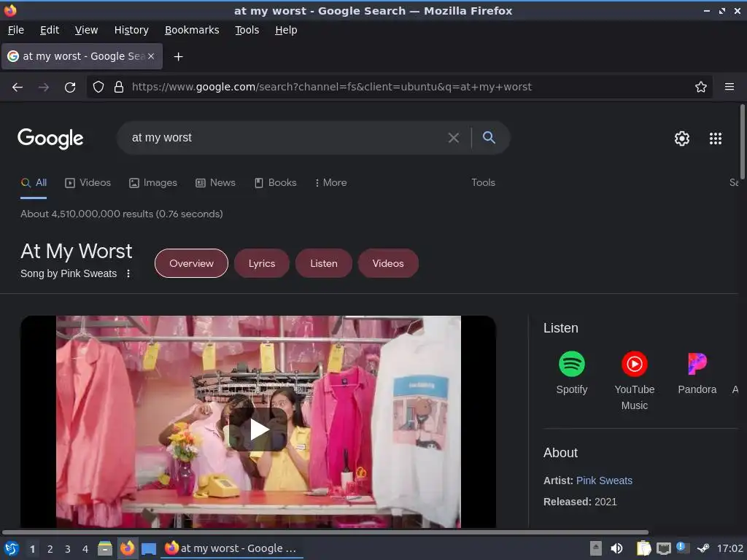The height and width of the screenshot is (560, 747).
Task: Bookmark this page with the star
Action: click(x=700, y=87)
